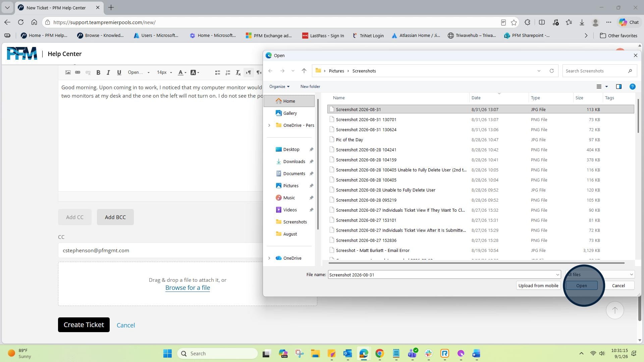
Task: Open File Explorer from the taskbar
Action: 315,353
